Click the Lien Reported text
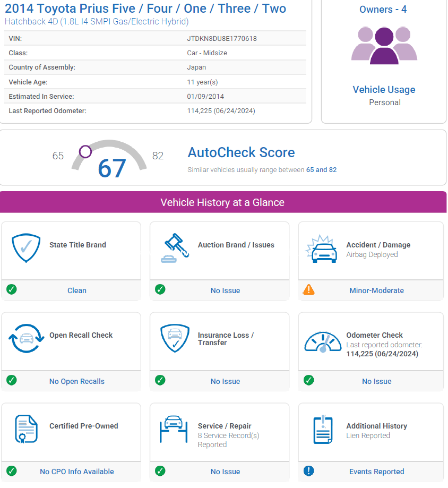The width and height of the screenshot is (448, 488). point(368,435)
